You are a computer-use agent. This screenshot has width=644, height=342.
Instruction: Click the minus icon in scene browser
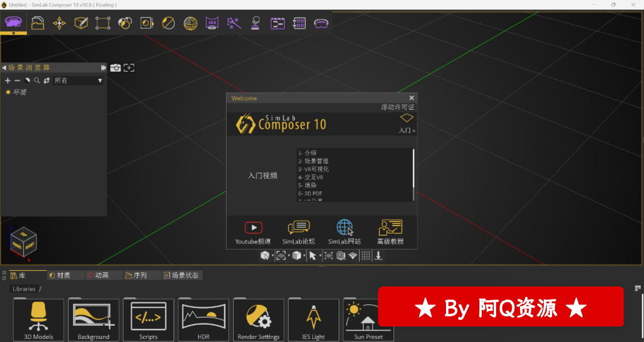click(x=17, y=81)
